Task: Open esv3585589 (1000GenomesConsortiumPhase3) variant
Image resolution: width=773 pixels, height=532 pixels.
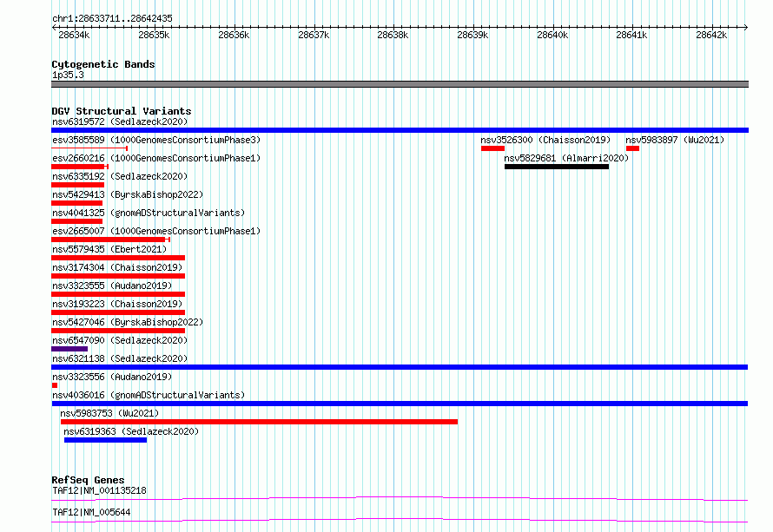Action: 156,140
